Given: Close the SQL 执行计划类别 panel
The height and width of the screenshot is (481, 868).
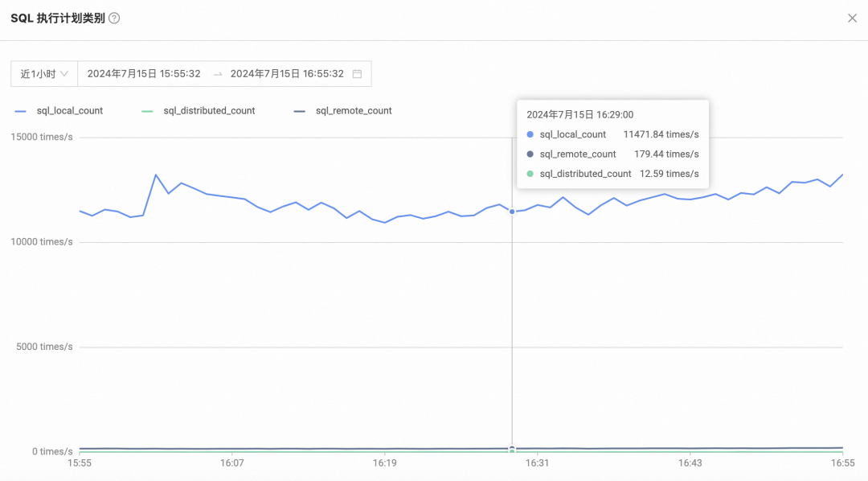Looking at the screenshot, I should coord(852,18).
